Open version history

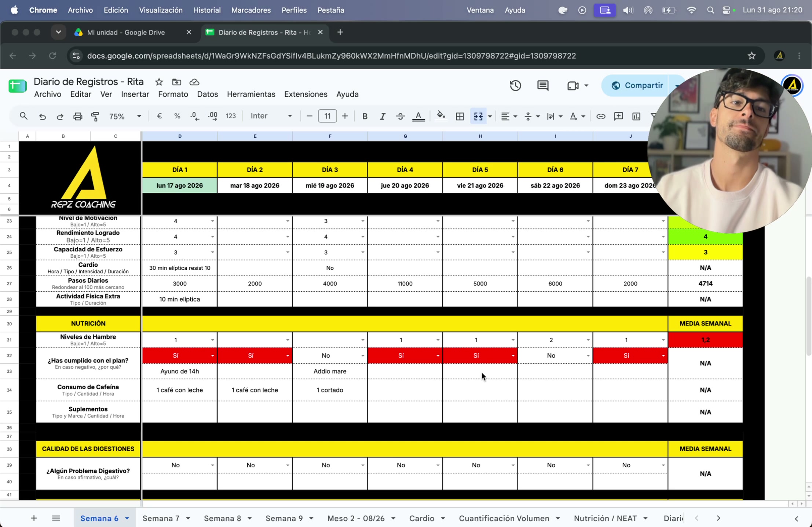(x=515, y=85)
